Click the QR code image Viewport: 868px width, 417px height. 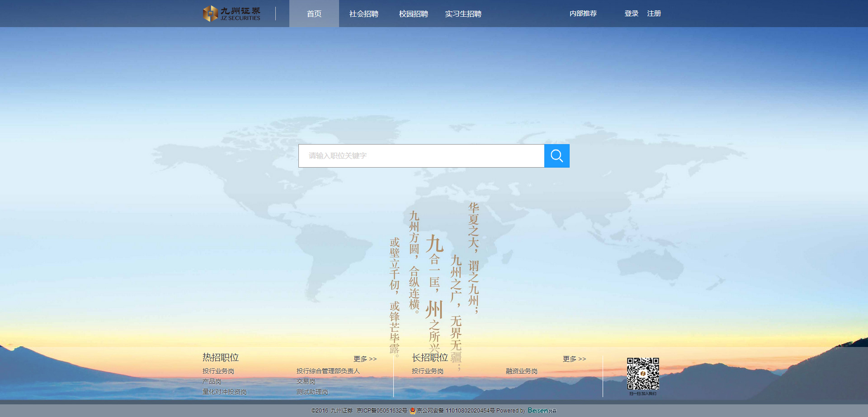[x=642, y=374]
